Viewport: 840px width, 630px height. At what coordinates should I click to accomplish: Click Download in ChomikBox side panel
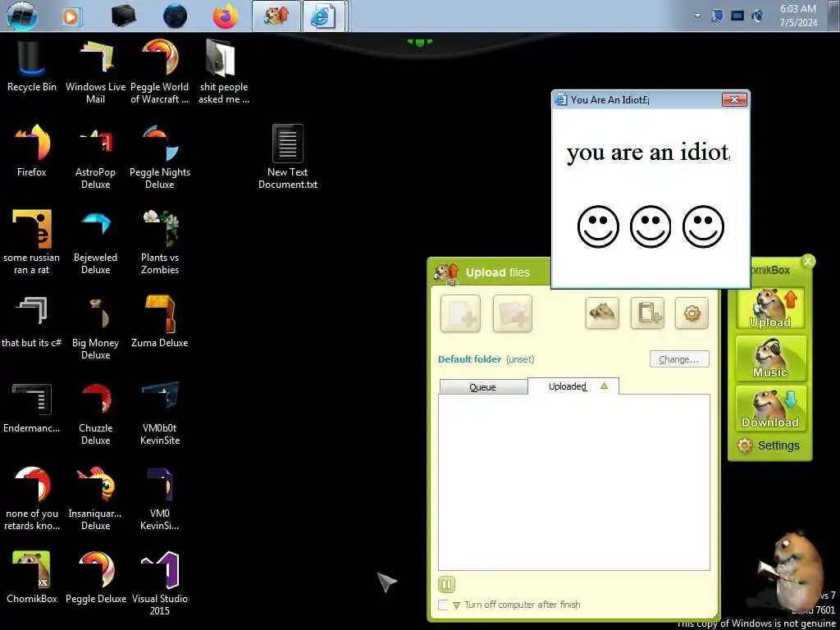tap(770, 409)
